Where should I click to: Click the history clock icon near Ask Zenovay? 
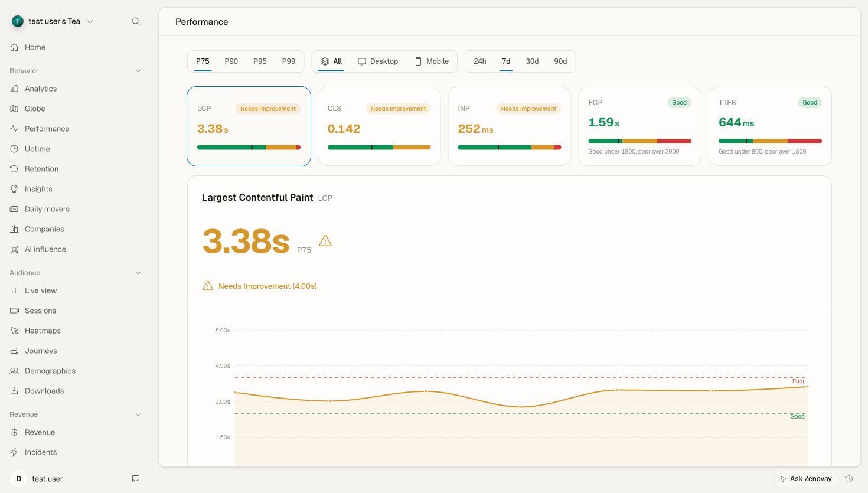849,479
